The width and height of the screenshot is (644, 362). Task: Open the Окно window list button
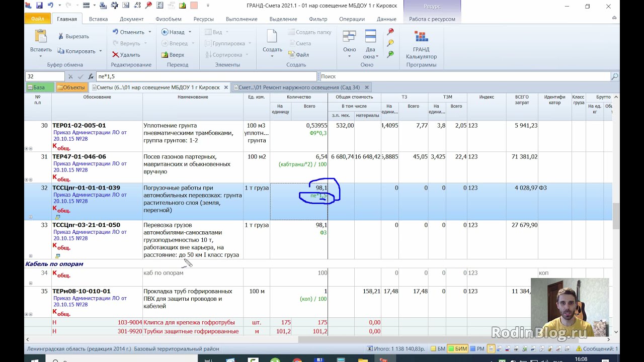(349, 44)
